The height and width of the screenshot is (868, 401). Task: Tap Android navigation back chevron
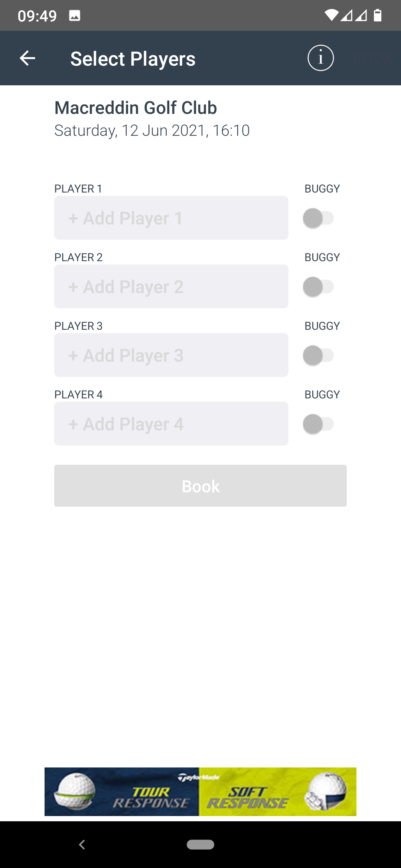[x=82, y=845]
